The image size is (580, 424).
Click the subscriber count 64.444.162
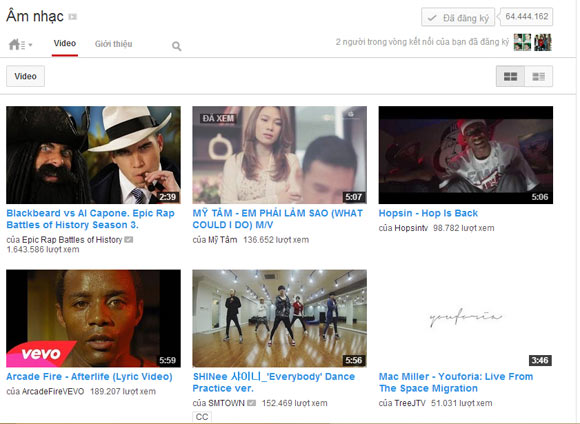[526, 17]
